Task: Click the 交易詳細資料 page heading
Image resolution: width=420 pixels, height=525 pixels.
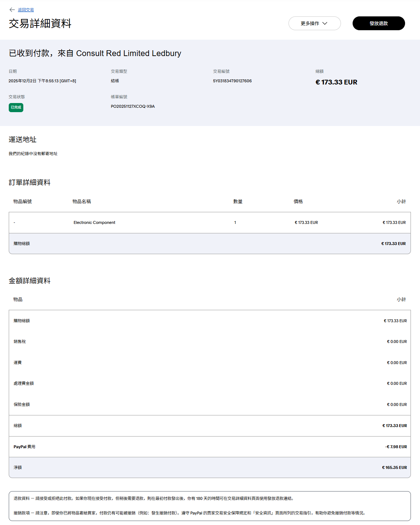Action: (x=40, y=24)
